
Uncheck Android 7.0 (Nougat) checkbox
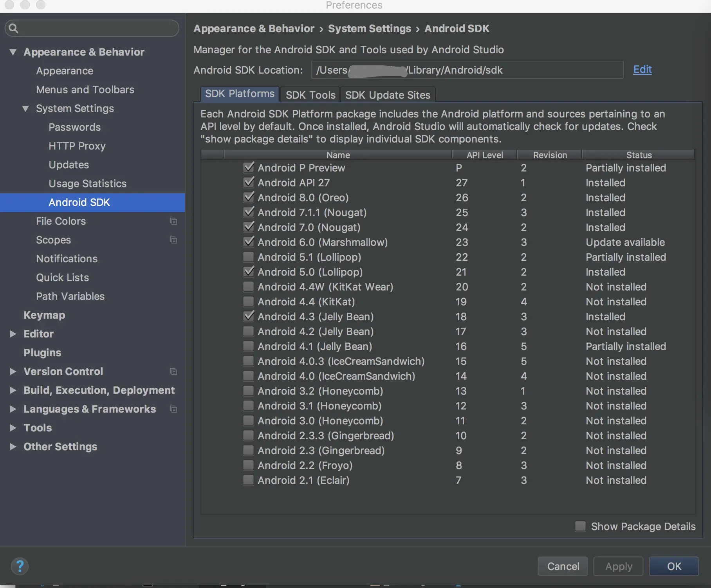pyautogui.click(x=249, y=227)
